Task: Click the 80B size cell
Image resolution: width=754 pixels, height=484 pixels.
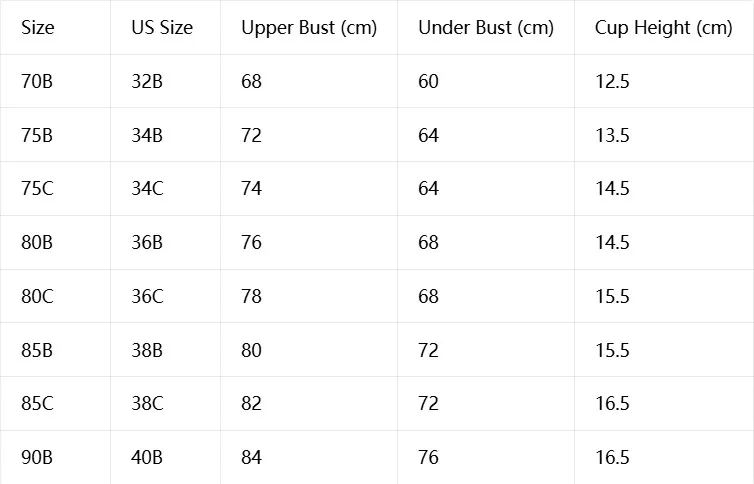Action: [37, 242]
